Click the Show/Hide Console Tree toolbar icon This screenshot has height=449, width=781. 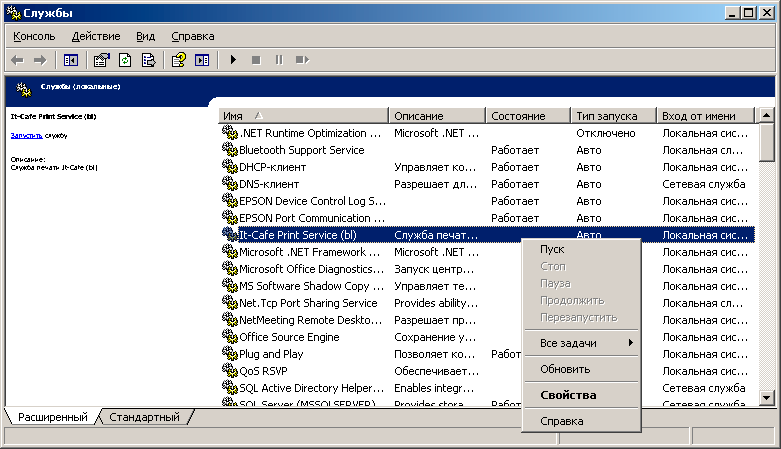pos(71,60)
